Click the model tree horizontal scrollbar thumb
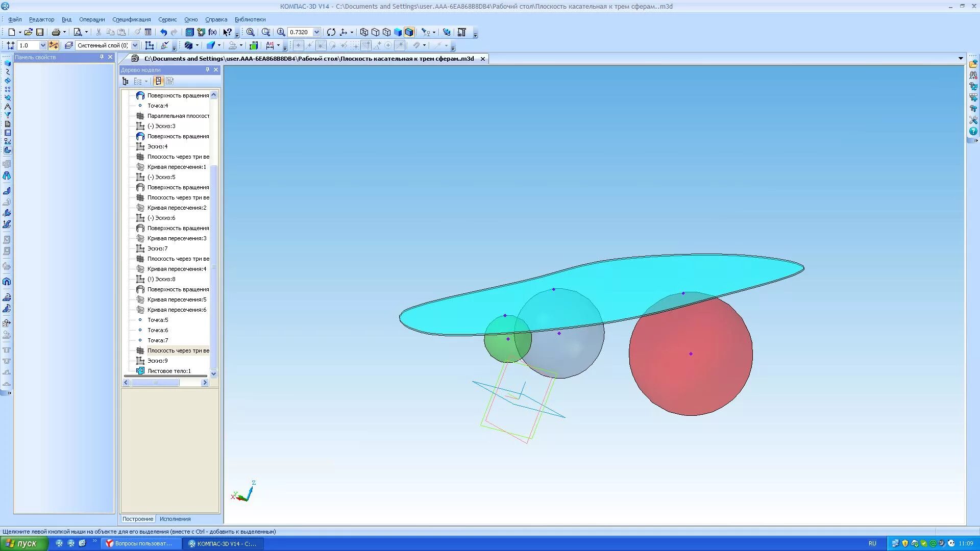The image size is (980, 551). (x=155, y=383)
